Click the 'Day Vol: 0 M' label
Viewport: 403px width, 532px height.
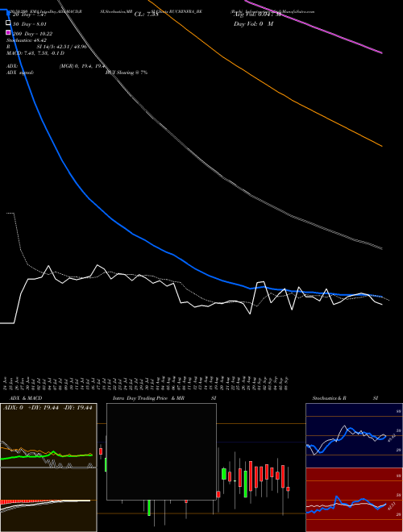253,24
